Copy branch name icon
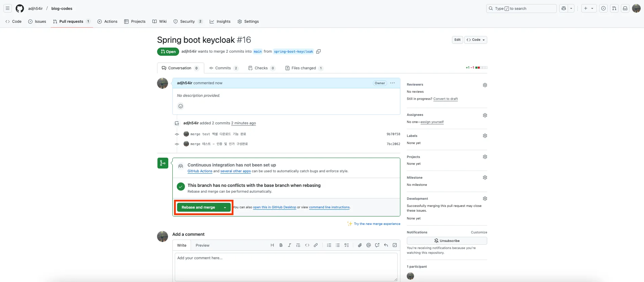The width and height of the screenshot is (644, 282). tap(318, 52)
